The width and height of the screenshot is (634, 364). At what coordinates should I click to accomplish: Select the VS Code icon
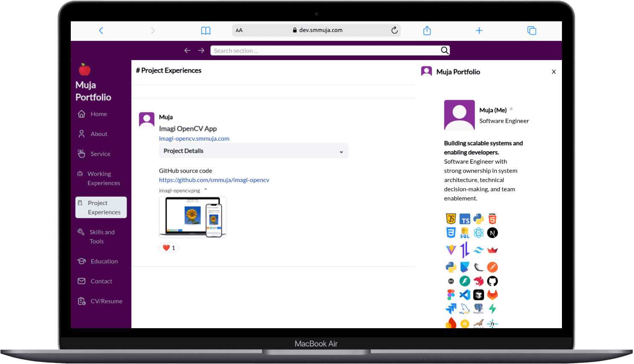pos(465,295)
